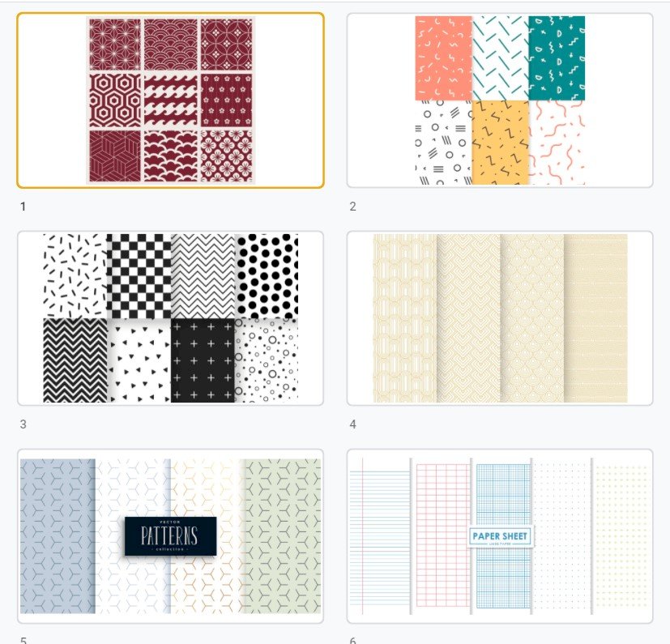
Task: Click the black and white checkerboard tile
Action: pyautogui.click(x=139, y=276)
